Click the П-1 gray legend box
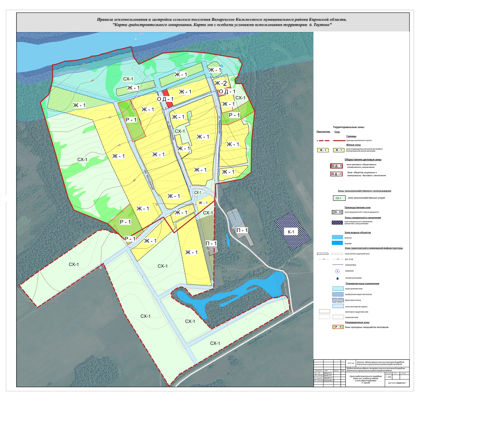The height and width of the screenshot is (432, 504). pyautogui.click(x=337, y=212)
